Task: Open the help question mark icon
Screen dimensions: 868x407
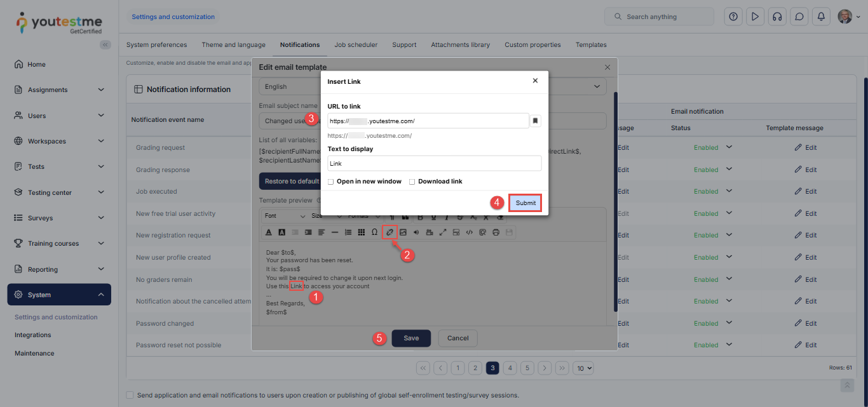Action: coord(734,17)
